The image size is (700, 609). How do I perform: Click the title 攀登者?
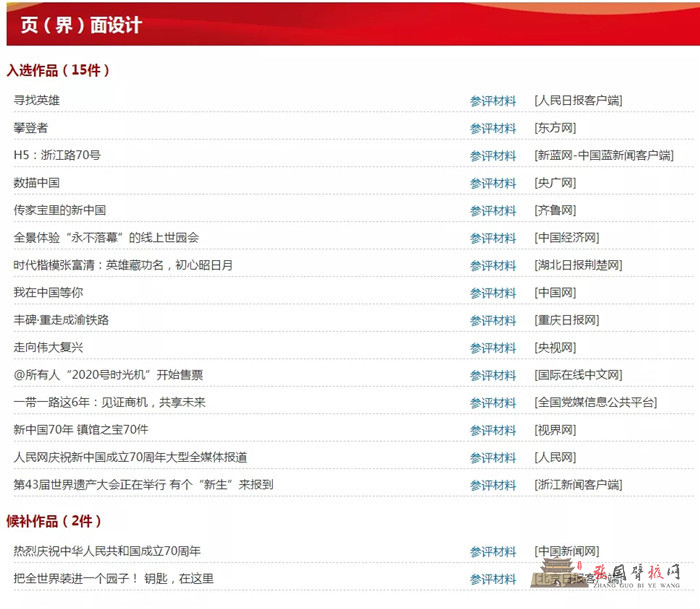click(x=30, y=128)
